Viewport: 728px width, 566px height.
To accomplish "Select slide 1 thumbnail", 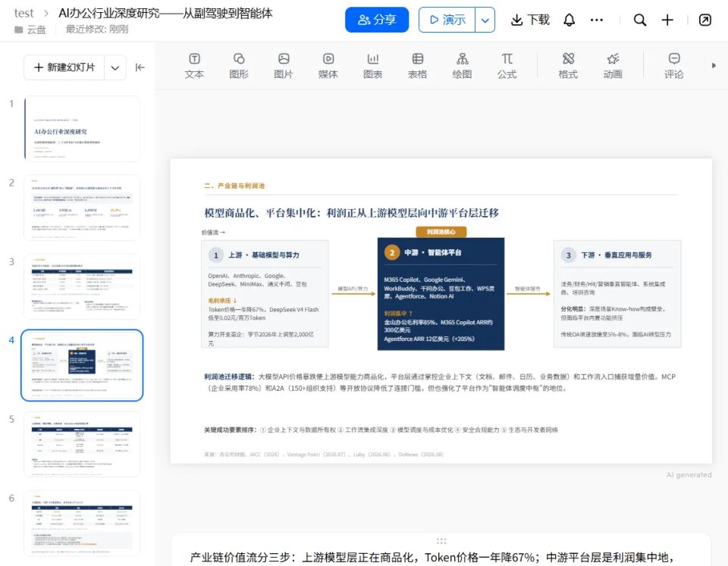I will tap(82, 129).
